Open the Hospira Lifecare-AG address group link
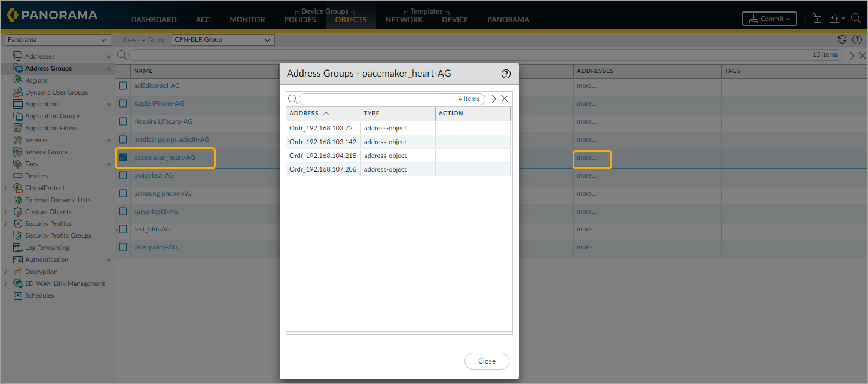868x384 pixels. [163, 121]
